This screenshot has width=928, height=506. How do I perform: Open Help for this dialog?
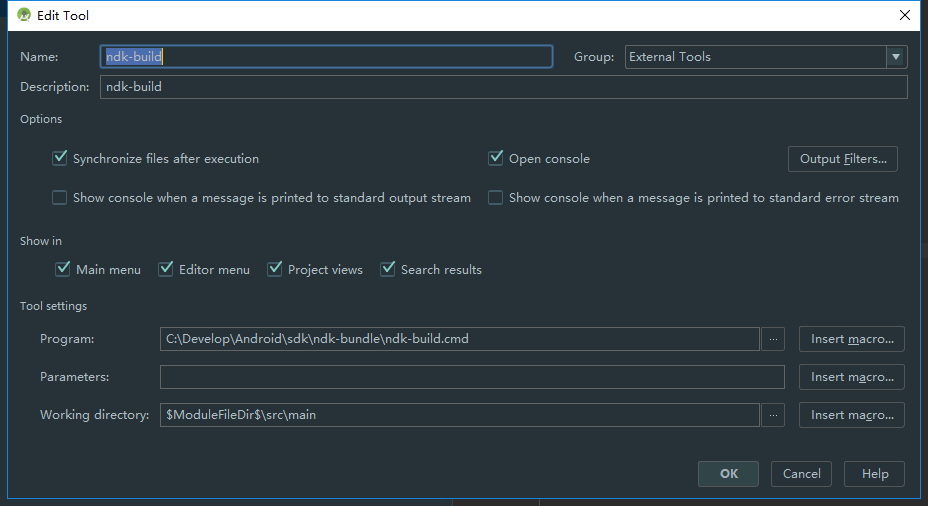tap(874, 473)
